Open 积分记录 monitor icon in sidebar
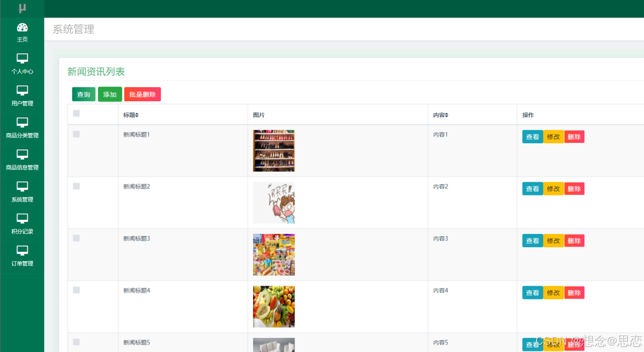The height and width of the screenshot is (352, 644). tap(22, 218)
